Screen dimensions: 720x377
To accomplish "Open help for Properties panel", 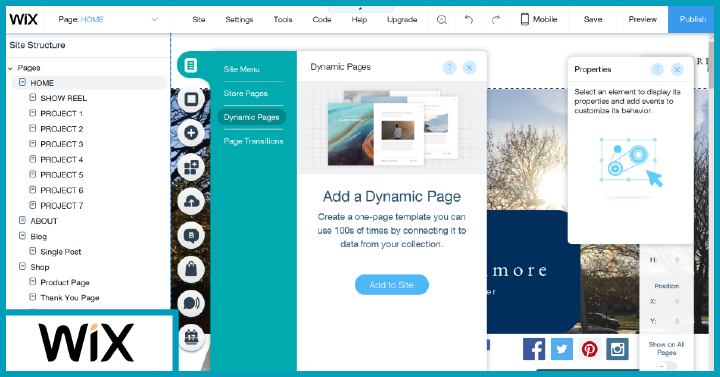I will tap(657, 69).
